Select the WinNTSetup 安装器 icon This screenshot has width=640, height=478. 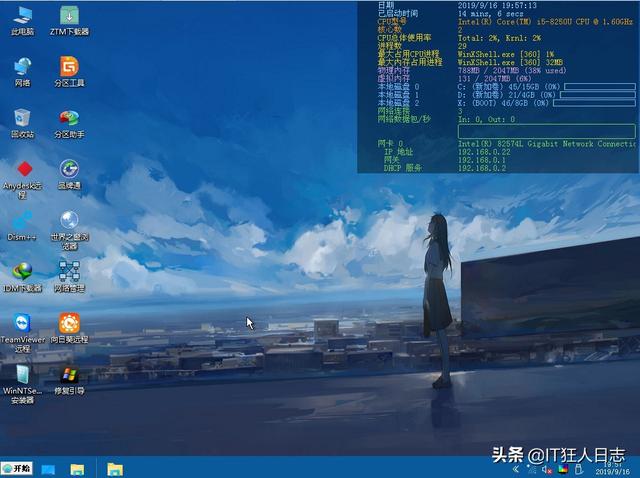coord(22,385)
